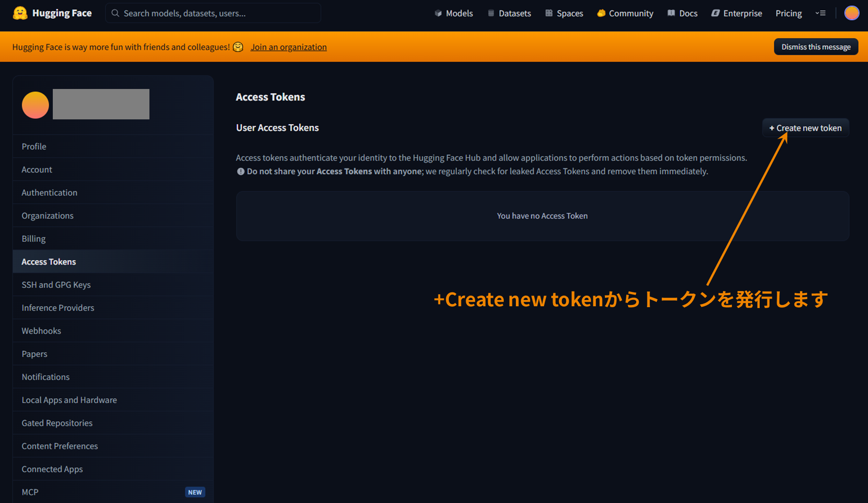This screenshot has height=503, width=868.
Task: Click the Hugging Face logo icon
Action: pyautogui.click(x=20, y=13)
